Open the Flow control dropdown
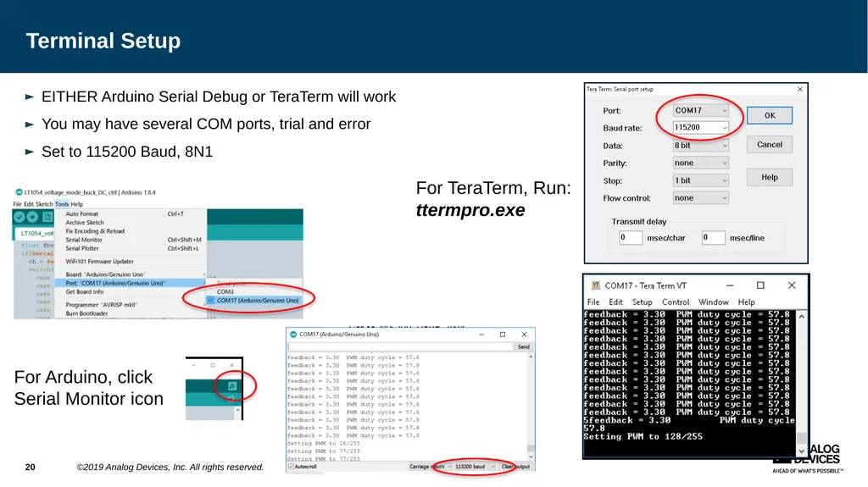This screenshot has height=487, width=868. click(x=700, y=197)
